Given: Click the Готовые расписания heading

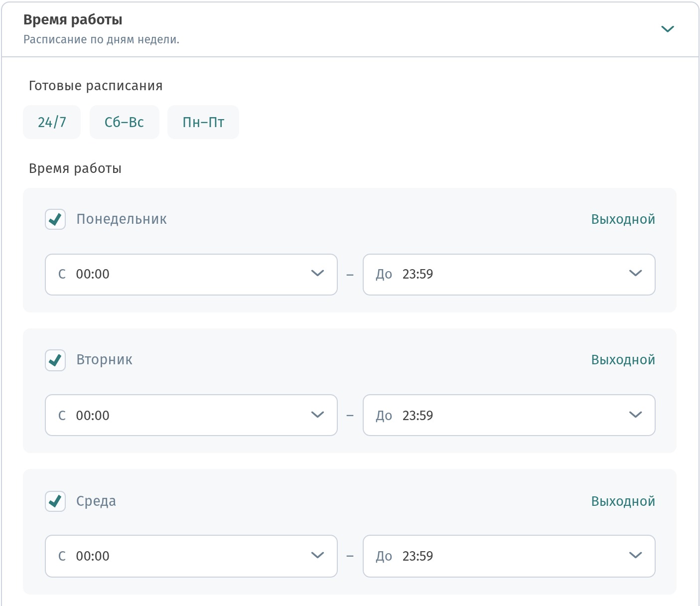Looking at the screenshot, I should 96,86.
